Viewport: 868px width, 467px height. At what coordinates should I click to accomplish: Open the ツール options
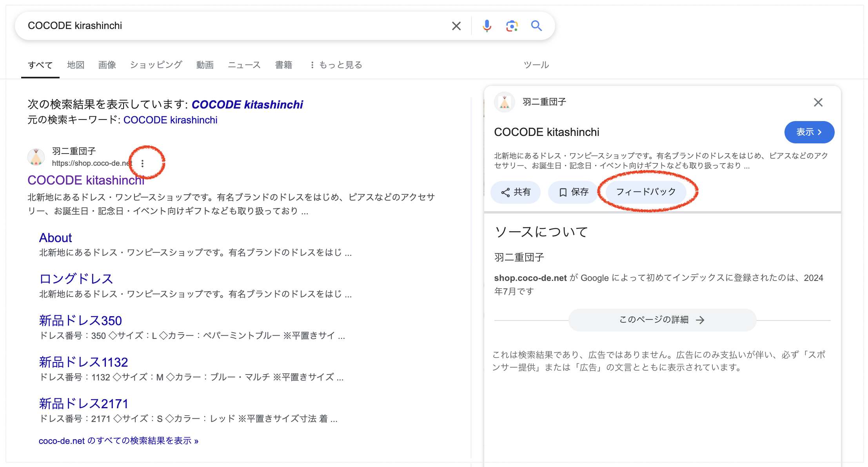click(x=536, y=65)
